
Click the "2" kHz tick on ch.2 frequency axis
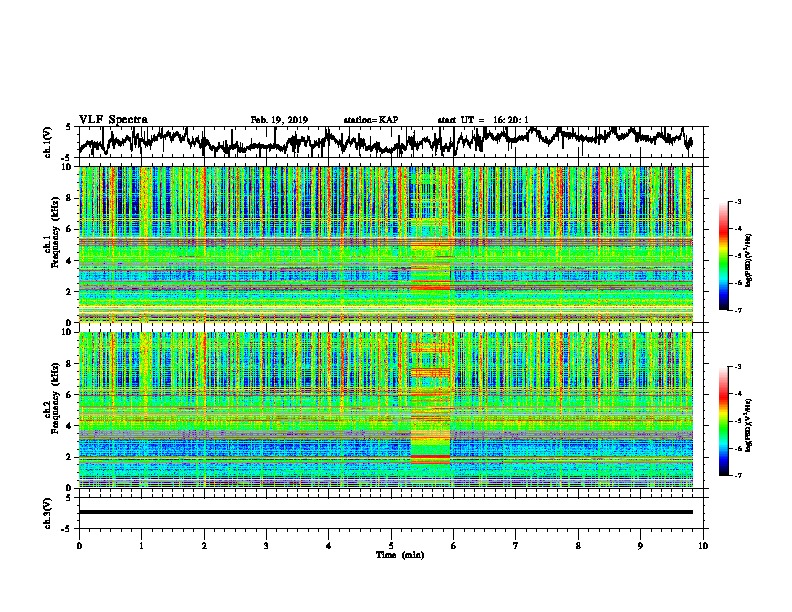(x=71, y=457)
